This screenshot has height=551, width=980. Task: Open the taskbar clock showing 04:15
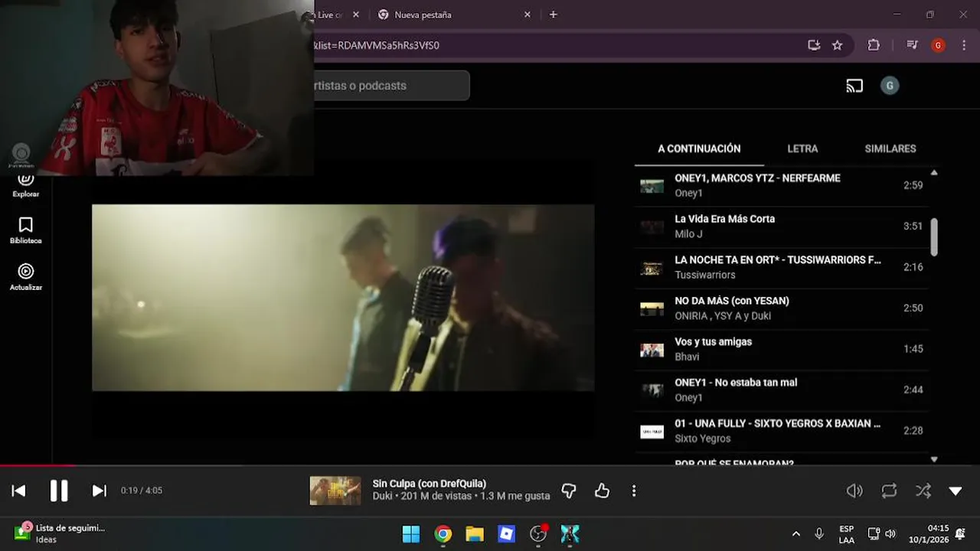click(929, 534)
